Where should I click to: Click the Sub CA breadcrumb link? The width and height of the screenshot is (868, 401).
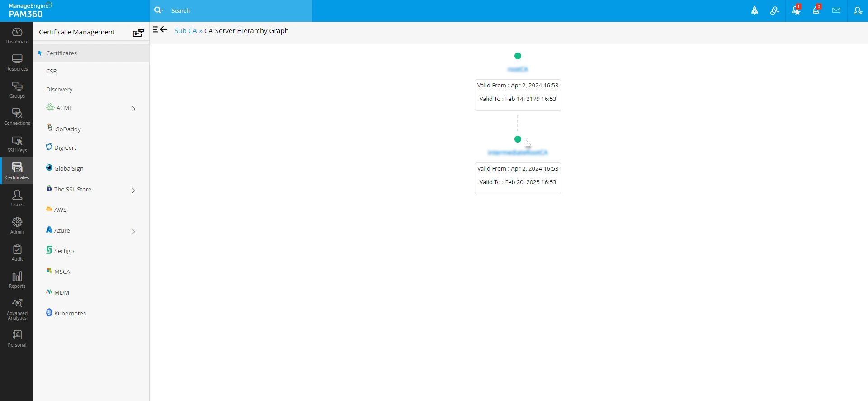[186, 31]
